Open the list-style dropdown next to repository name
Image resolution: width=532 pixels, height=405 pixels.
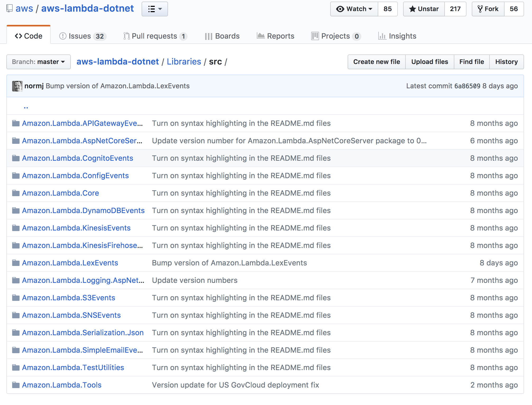[155, 9]
